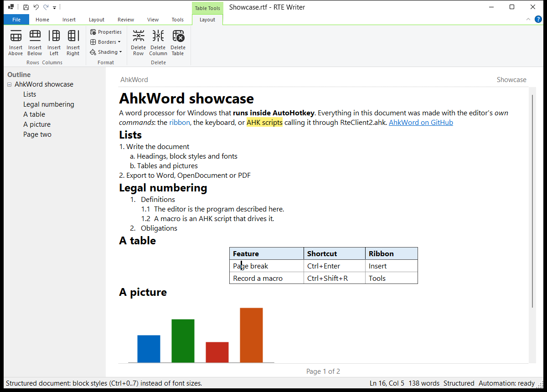Insert a row below
This screenshot has width=547, height=392.
(x=35, y=43)
